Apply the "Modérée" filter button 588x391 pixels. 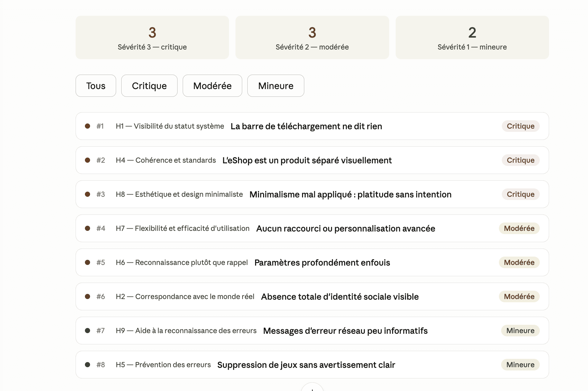tap(212, 86)
